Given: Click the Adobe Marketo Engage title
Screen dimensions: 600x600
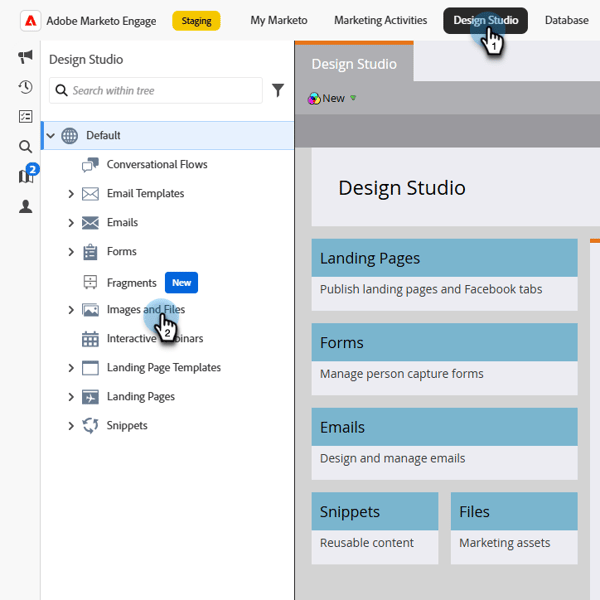Looking at the screenshot, I should [x=101, y=21].
